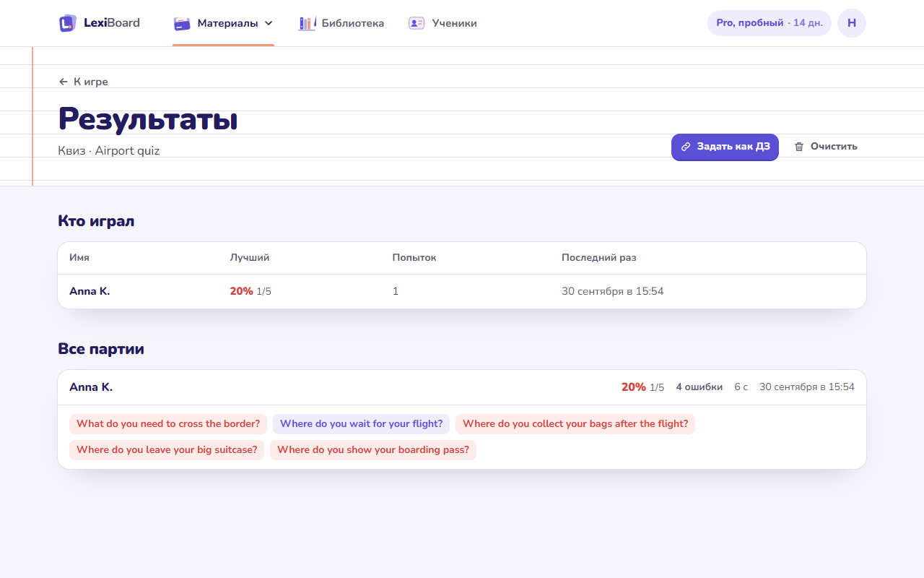Screen dimensions: 924x578
Task: Select the question about leaving your big suitcase
Action: (167, 450)
